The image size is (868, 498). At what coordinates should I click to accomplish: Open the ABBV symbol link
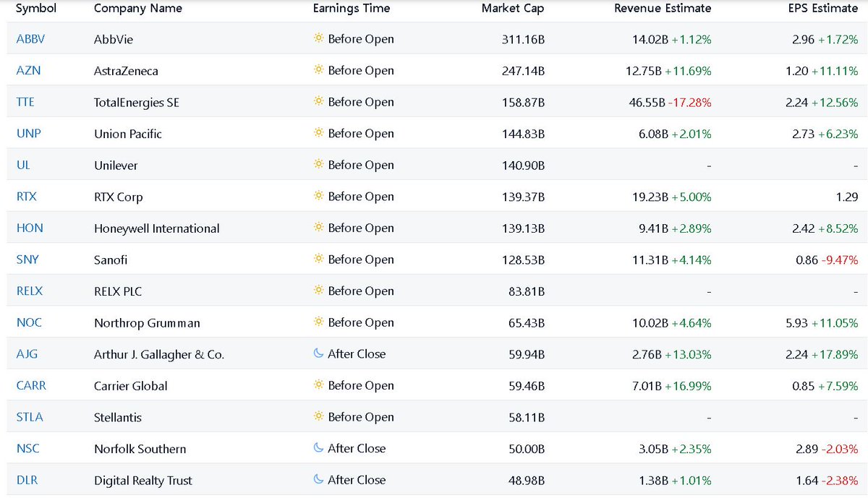point(30,39)
